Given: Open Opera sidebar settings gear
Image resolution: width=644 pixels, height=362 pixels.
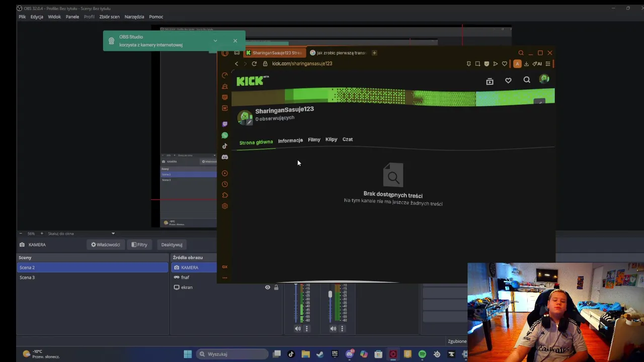Looking at the screenshot, I should pyautogui.click(x=225, y=206).
